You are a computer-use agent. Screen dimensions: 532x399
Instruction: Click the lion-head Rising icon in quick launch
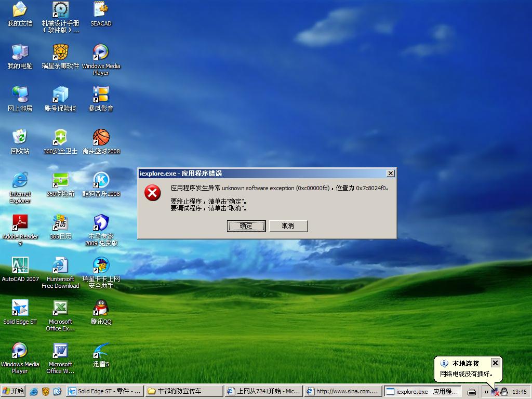click(46, 392)
